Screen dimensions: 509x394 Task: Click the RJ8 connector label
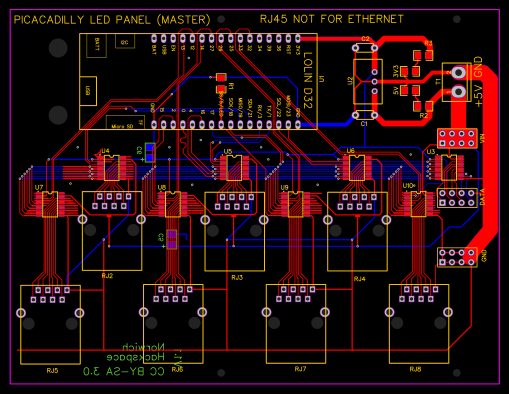coord(415,369)
